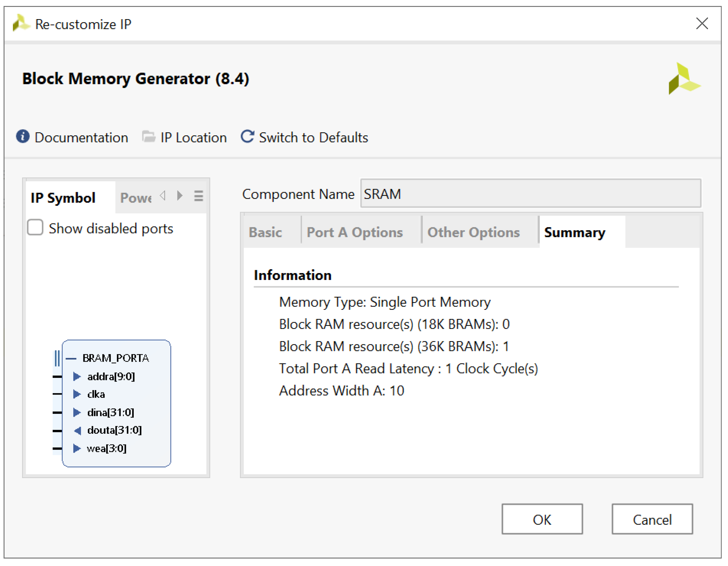This screenshot has width=728, height=566.
Task: Open the Port A Options tab
Action: tap(355, 232)
